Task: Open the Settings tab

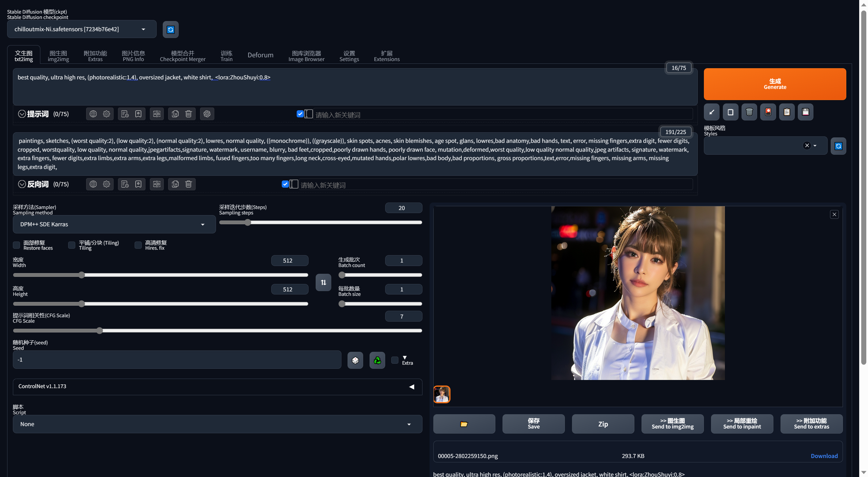Action: (x=349, y=56)
